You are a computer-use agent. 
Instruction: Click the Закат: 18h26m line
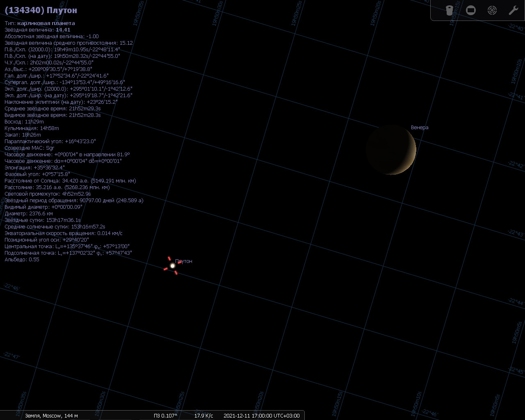coord(23,135)
